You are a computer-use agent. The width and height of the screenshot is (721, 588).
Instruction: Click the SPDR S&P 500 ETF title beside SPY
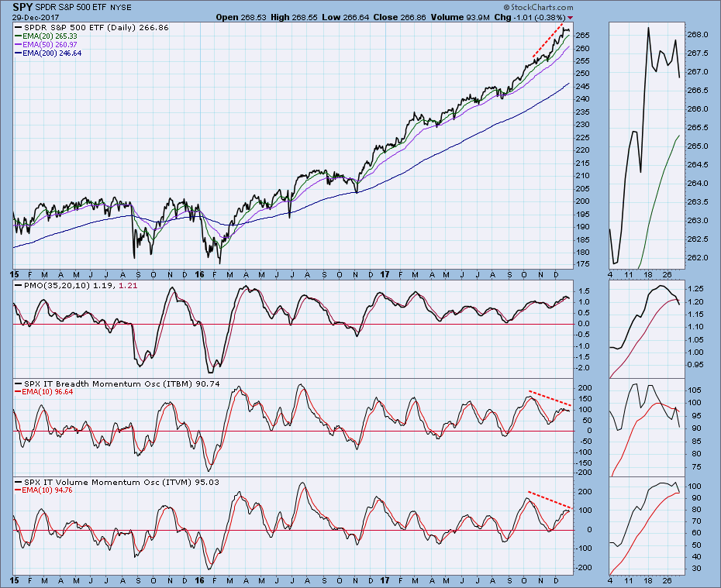(71, 7)
